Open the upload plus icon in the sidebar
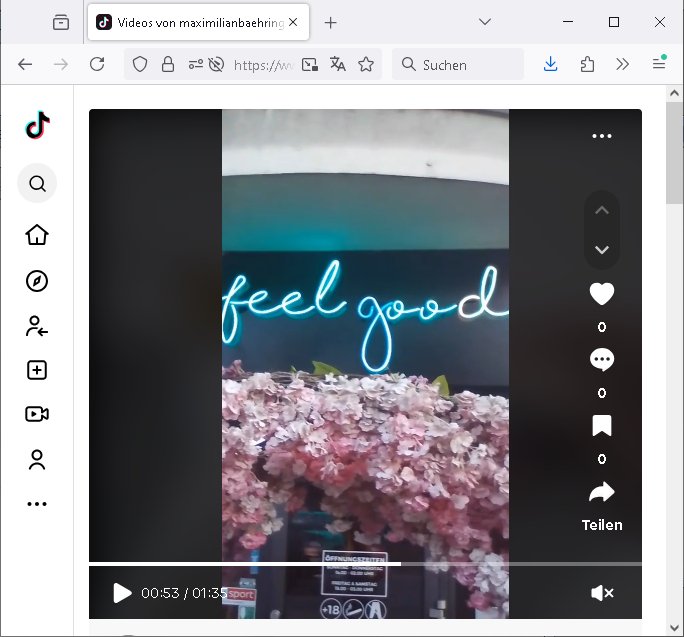This screenshot has height=637, width=684. (x=37, y=370)
